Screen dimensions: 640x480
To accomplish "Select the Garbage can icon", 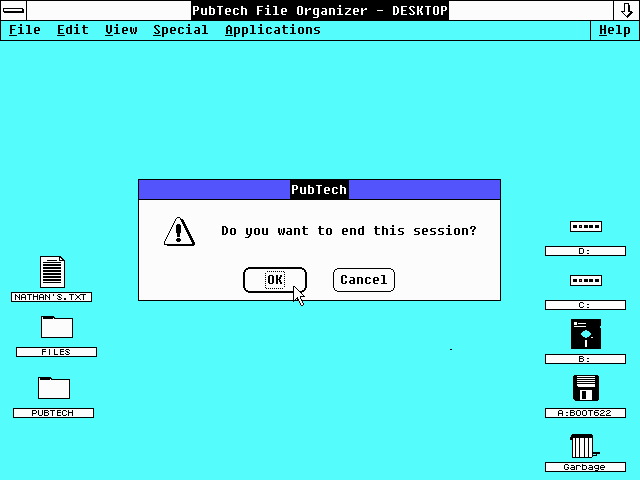I will click(x=584, y=446).
